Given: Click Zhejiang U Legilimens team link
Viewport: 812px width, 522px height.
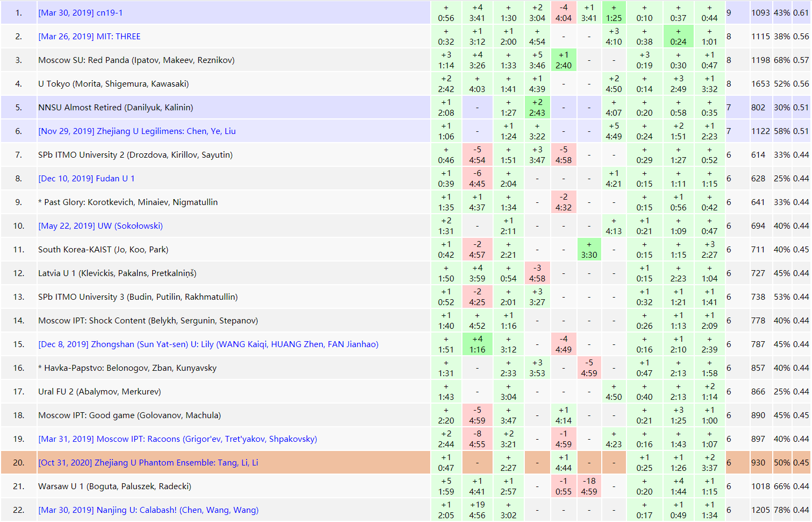Looking at the screenshot, I should 137,131.
